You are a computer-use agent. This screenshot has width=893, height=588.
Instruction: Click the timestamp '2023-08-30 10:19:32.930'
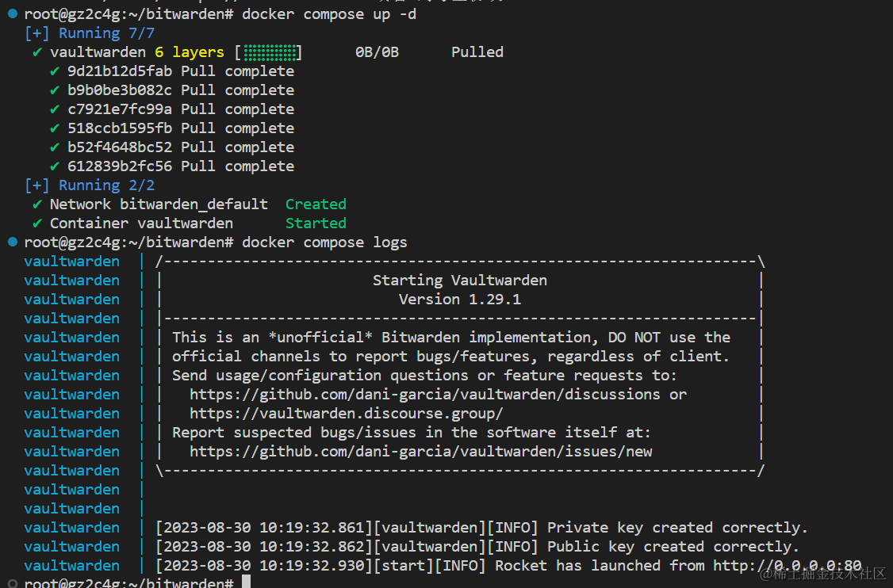click(263, 565)
